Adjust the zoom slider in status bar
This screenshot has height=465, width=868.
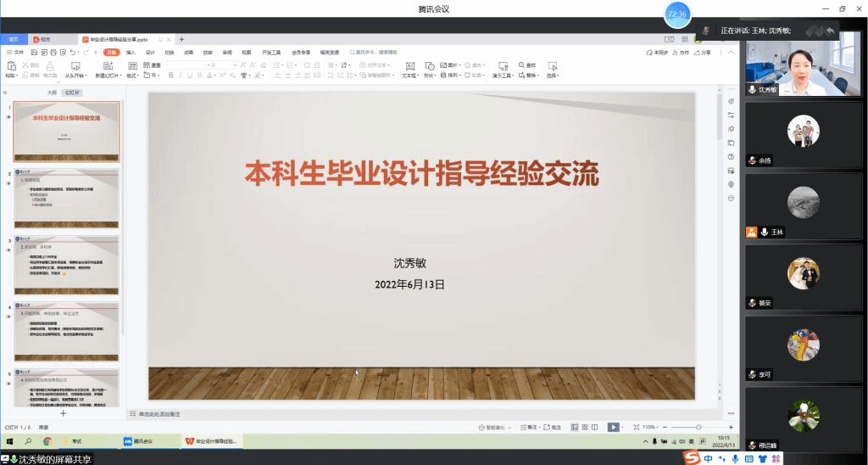(x=698, y=427)
